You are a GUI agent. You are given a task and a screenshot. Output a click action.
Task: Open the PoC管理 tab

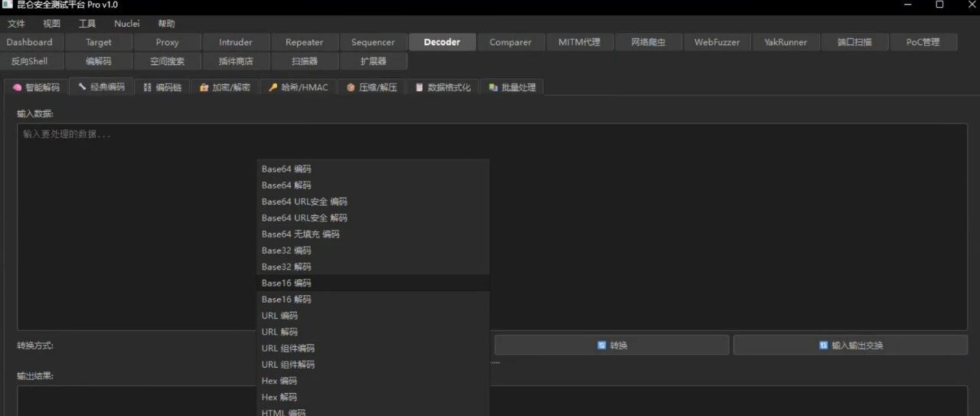click(x=923, y=42)
